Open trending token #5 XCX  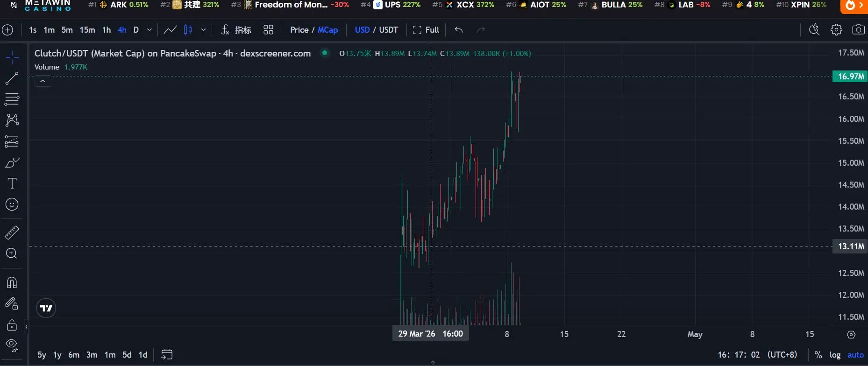[x=463, y=5]
